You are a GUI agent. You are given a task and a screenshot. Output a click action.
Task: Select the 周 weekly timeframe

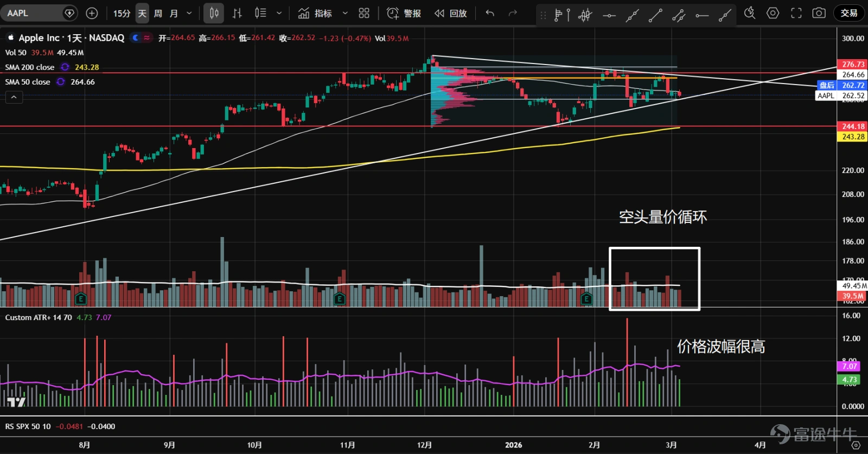tap(158, 13)
